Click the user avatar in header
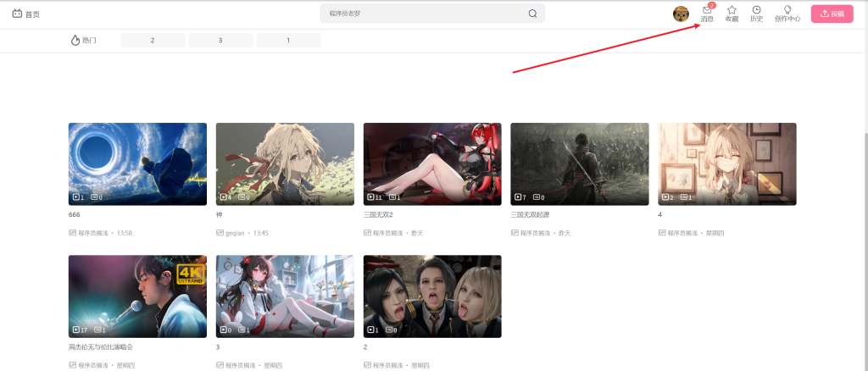This screenshot has width=868, height=371. tap(681, 14)
